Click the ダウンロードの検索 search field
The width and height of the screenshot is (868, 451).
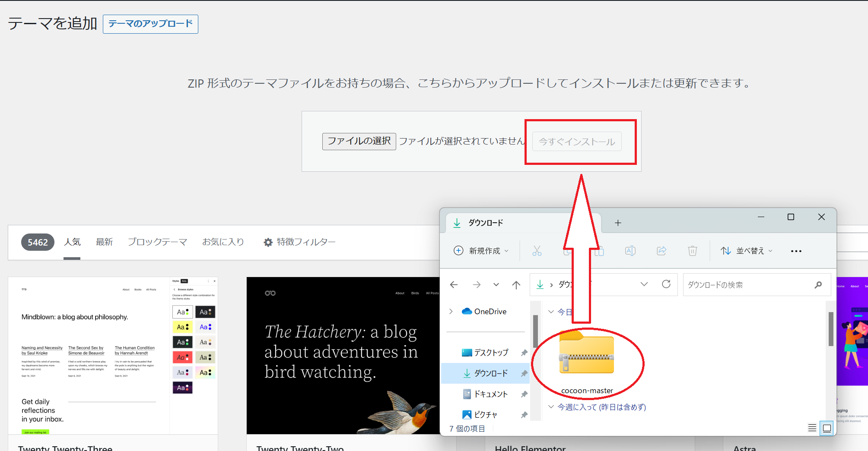pos(750,285)
